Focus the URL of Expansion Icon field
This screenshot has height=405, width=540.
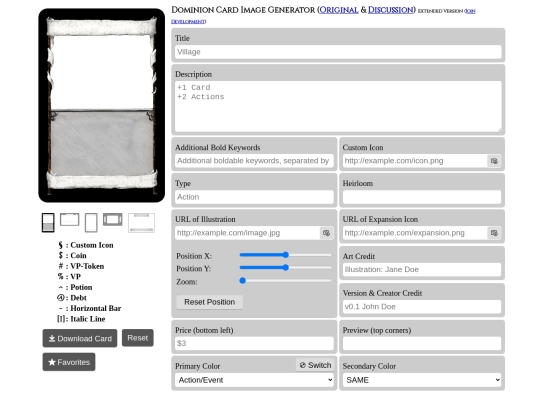pyautogui.click(x=415, y=233)
